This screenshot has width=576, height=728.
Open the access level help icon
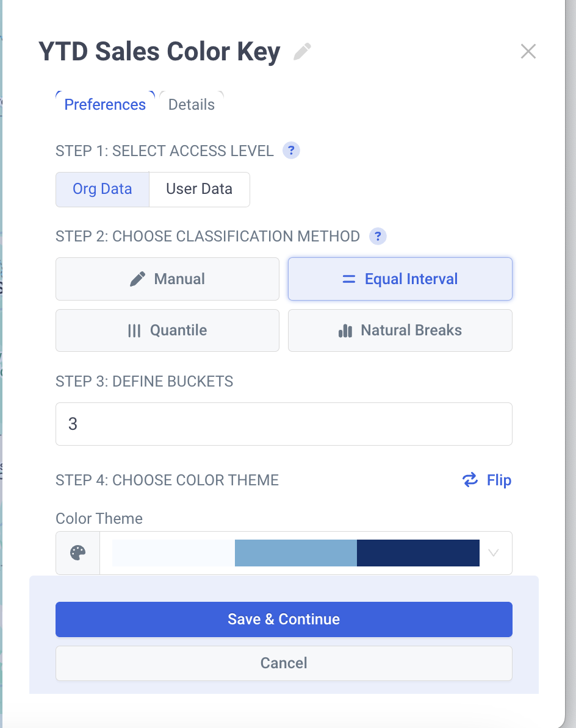(291, 151)
